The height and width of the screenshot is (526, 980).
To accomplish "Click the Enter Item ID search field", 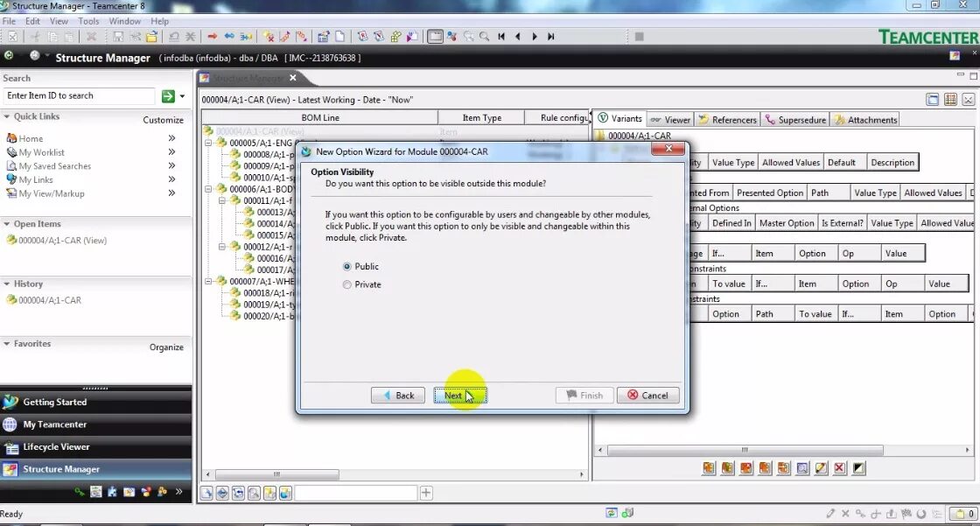I will tap(80, 95).
